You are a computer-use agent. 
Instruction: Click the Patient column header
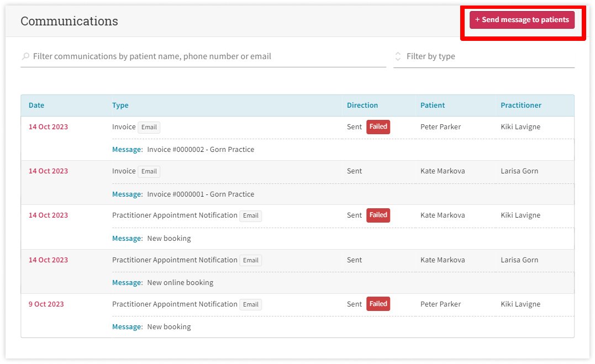[433, 105]
